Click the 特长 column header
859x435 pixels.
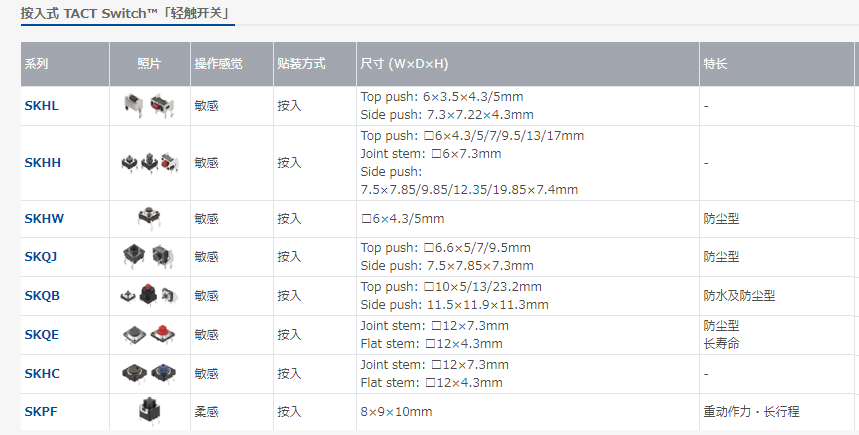(715, 63)
